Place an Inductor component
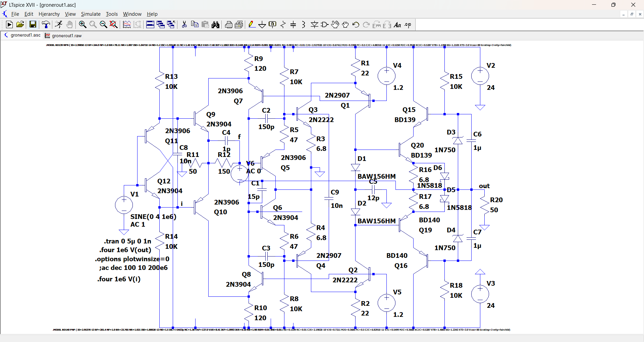644x342 pixels. (304, 24)
